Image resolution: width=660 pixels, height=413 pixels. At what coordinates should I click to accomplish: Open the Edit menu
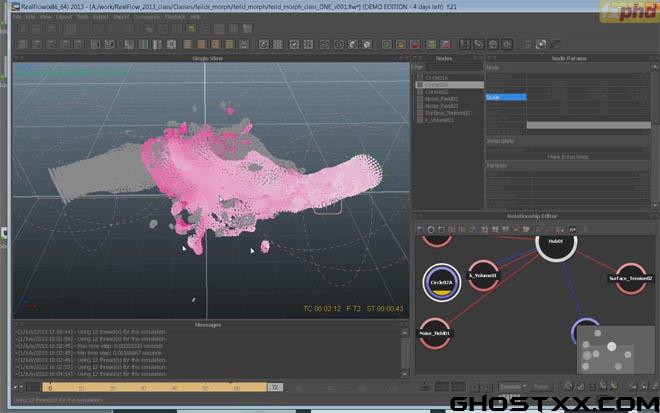pyautogui.click(x=31, y=17)
